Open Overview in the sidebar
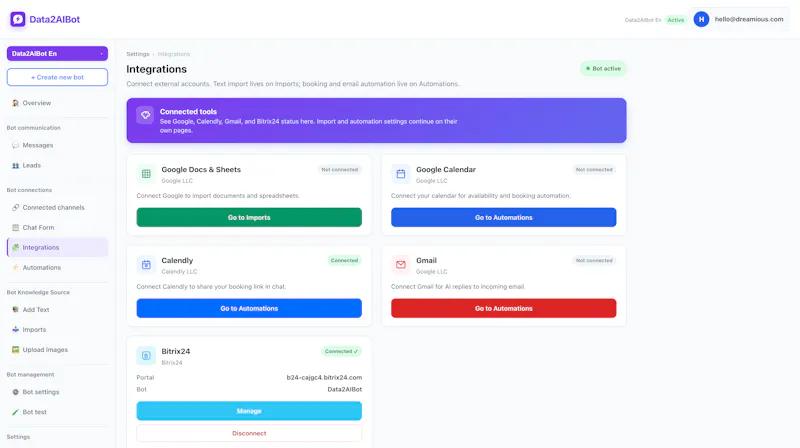 pyautogui.click(x=57, y=103)
